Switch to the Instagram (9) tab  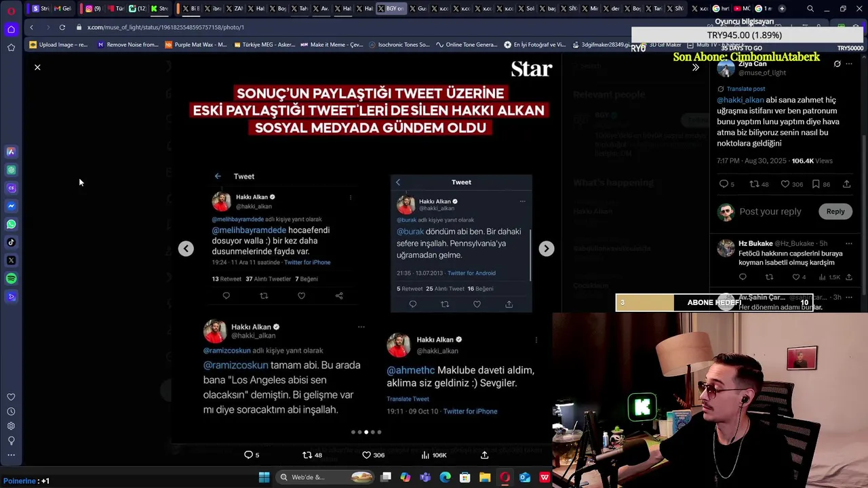point(93,8)
